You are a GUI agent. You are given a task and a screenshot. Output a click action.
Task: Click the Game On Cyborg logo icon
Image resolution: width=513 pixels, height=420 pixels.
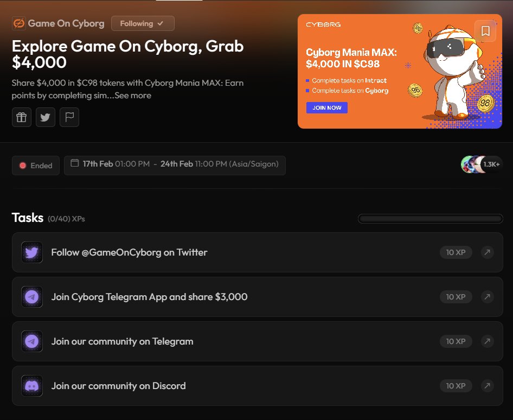[x=18, y=23]
